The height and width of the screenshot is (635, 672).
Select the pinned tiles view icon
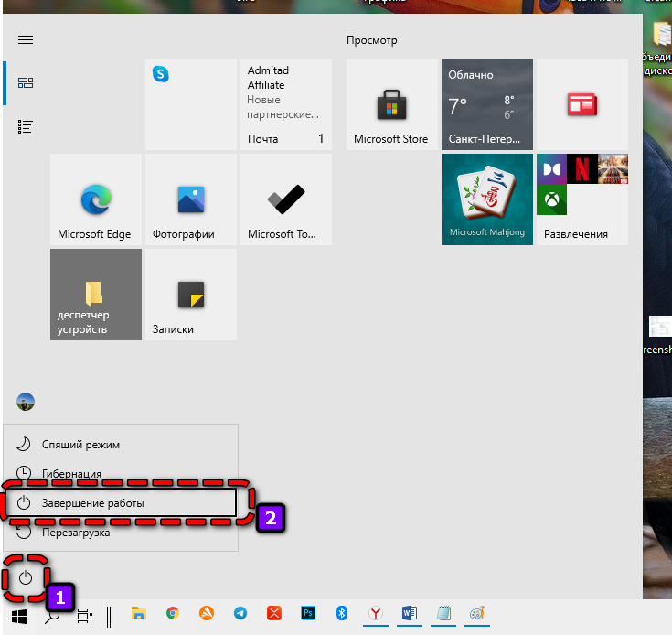coord(26,82)
